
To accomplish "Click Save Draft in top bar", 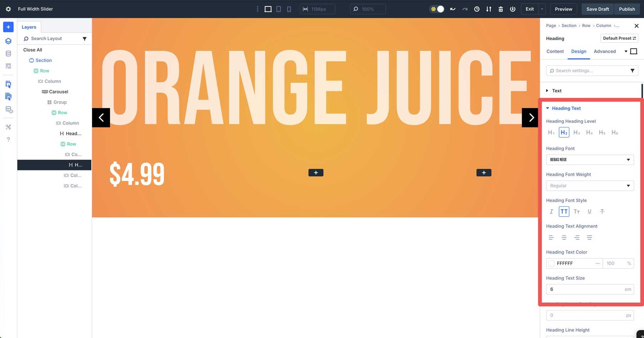I will click(x=597, y=9).
